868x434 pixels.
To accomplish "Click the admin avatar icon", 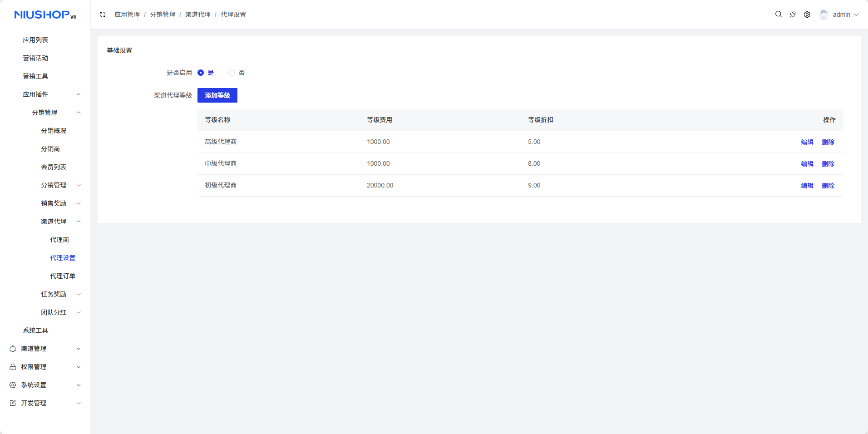I will 824,15.
